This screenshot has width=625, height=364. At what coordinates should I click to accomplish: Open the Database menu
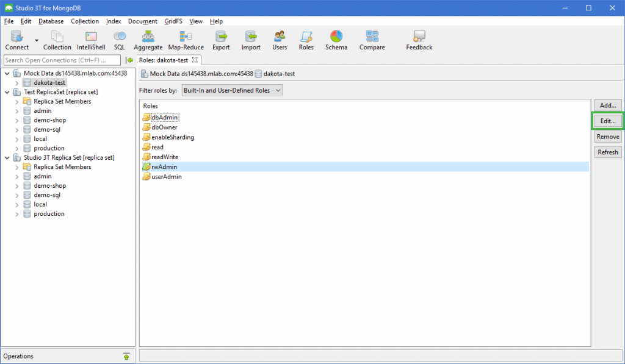pyautogui.click(x=51, y=21)
